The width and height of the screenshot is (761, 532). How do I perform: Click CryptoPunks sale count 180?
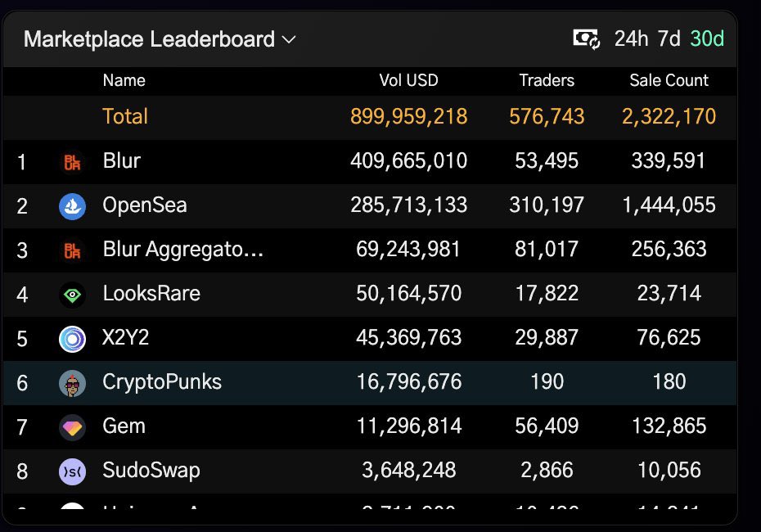coord(669,382)
